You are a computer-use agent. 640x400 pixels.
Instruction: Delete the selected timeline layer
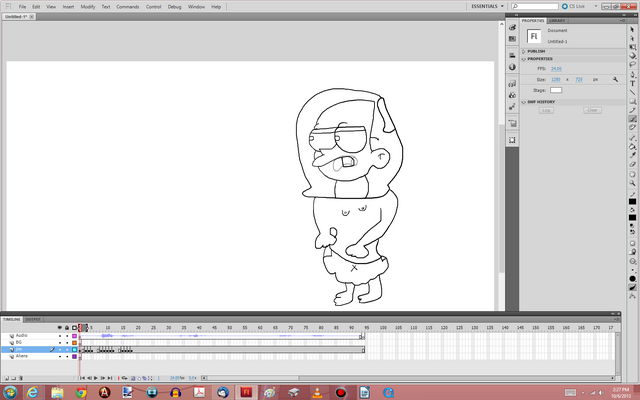pyautogui.click(x=21, y=378)
